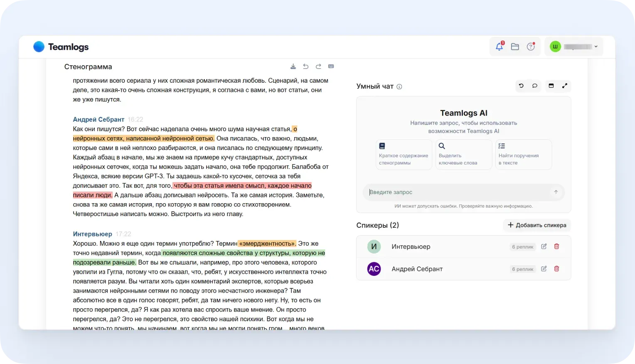Edit the Интервьюер speaker
Viewport: 635px width, 364px height.
544,246
